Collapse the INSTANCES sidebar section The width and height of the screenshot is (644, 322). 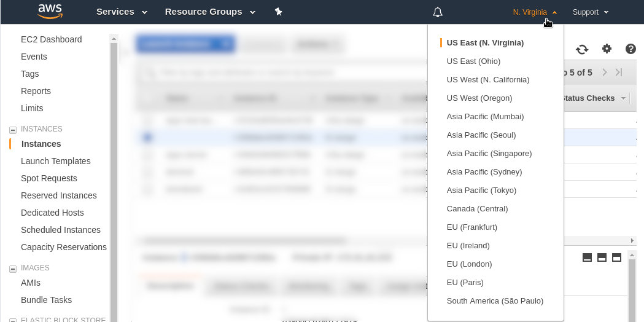click(x=12, y=130)
